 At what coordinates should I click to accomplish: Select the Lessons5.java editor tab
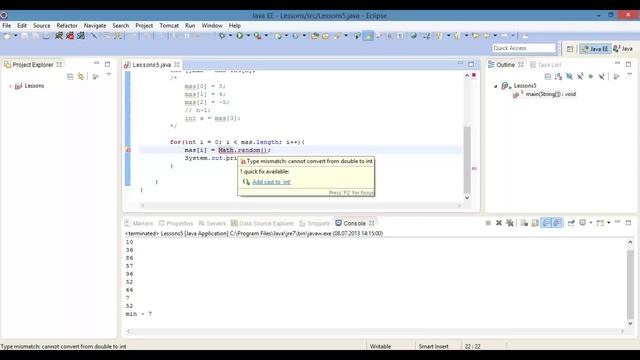[x=151, y=64]
